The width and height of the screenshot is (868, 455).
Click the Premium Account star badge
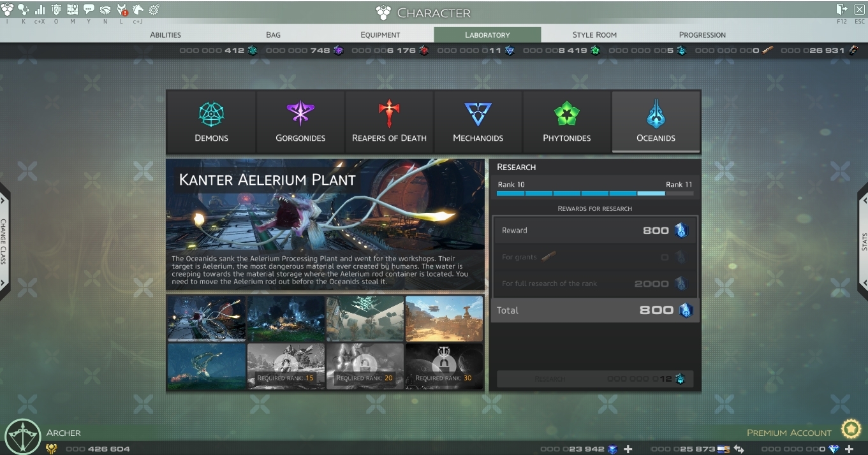(x=851, y=430)
